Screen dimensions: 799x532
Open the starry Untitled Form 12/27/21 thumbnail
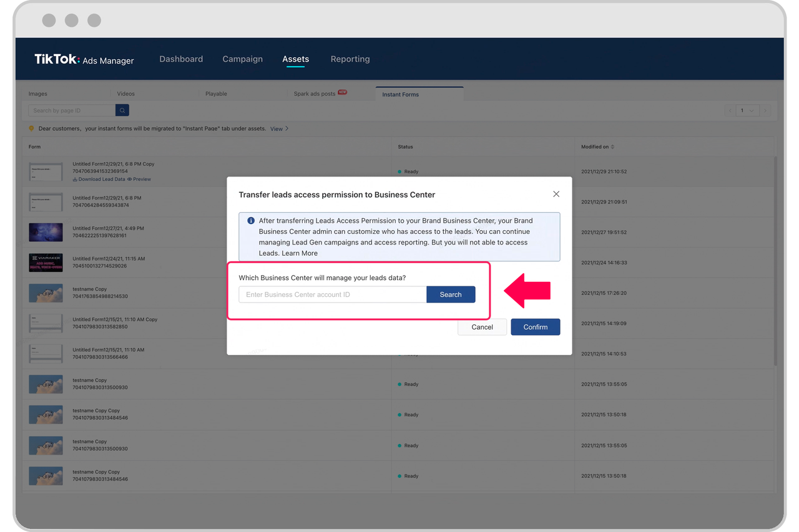46,232
